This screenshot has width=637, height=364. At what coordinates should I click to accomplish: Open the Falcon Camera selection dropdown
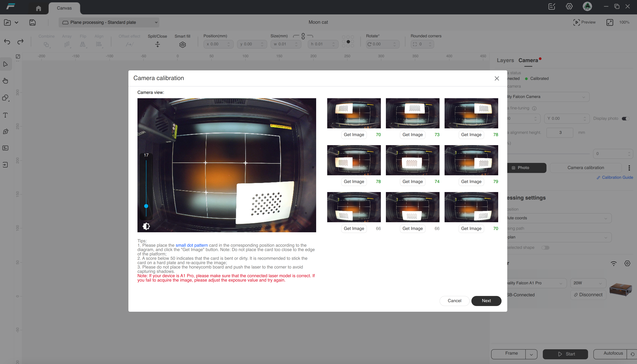[547, 97]
